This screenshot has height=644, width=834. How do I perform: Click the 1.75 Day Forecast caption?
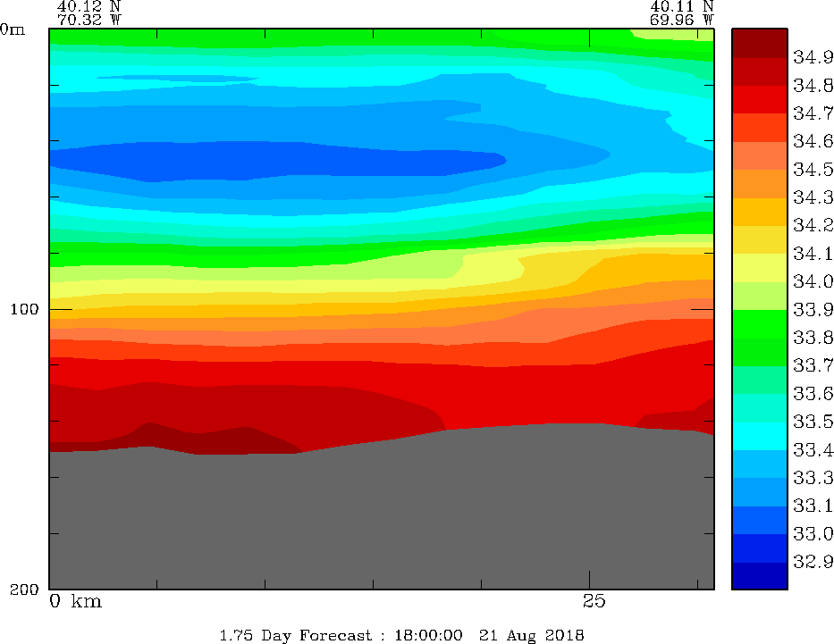(401, 635)
